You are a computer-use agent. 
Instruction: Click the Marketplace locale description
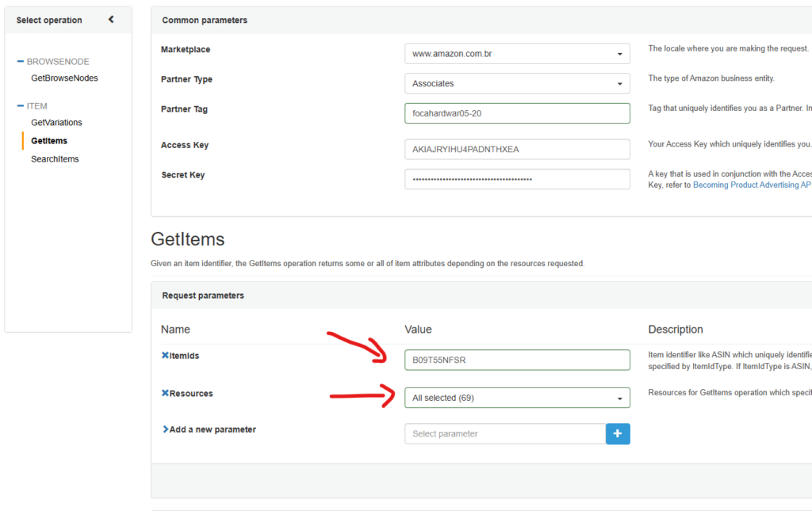[728, 48]
